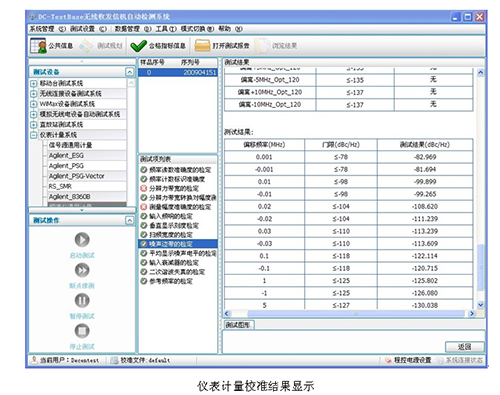Click the pass icon of 扫频宽度的检定
The width and height of the screenshot is (500, 395).
coord(144,235)
